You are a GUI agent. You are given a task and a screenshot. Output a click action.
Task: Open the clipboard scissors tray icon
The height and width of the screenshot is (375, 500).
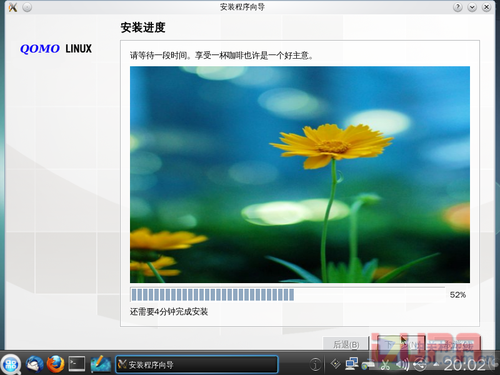pyautogui.click(x=385, y=365)
